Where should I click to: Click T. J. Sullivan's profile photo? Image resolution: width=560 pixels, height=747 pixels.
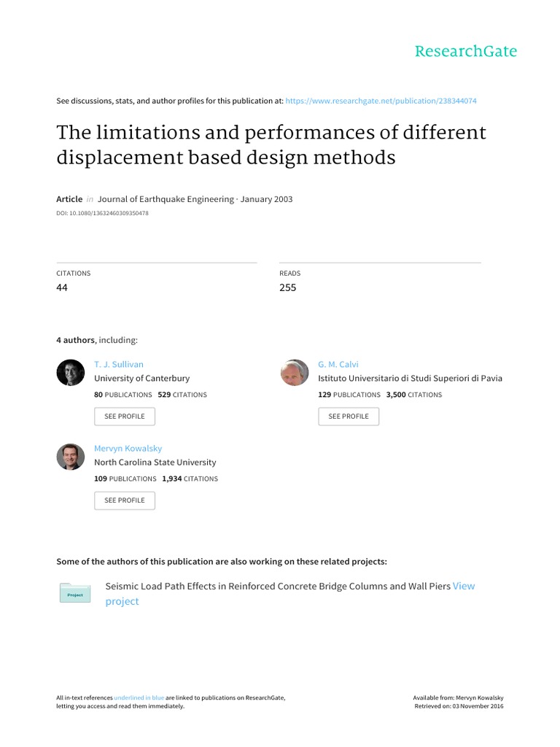[x=71, y=373]
